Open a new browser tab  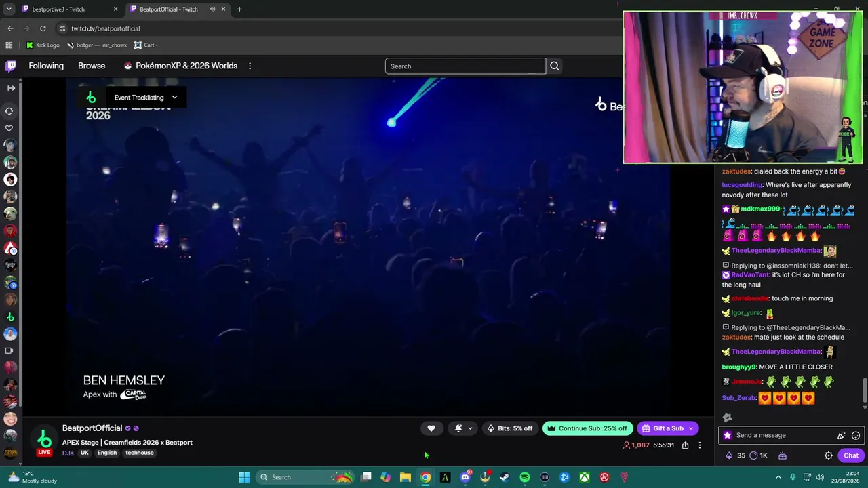(239, 9)
